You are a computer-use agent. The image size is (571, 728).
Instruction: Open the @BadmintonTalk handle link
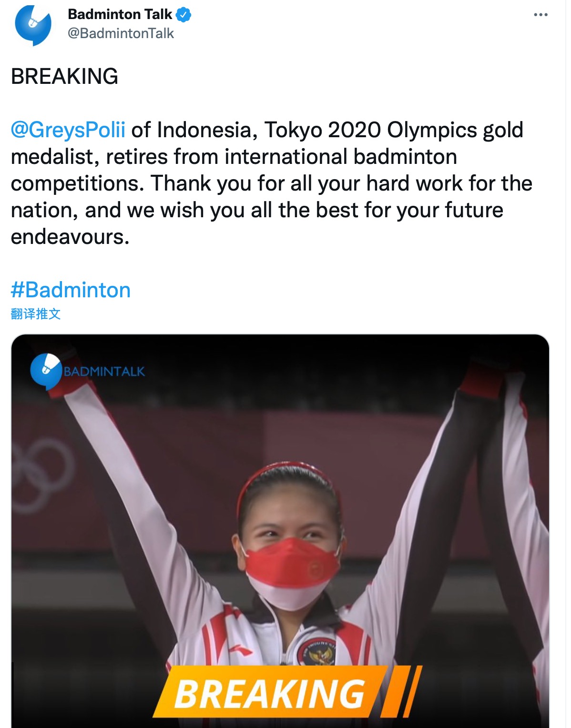click(x=121, y=33)
